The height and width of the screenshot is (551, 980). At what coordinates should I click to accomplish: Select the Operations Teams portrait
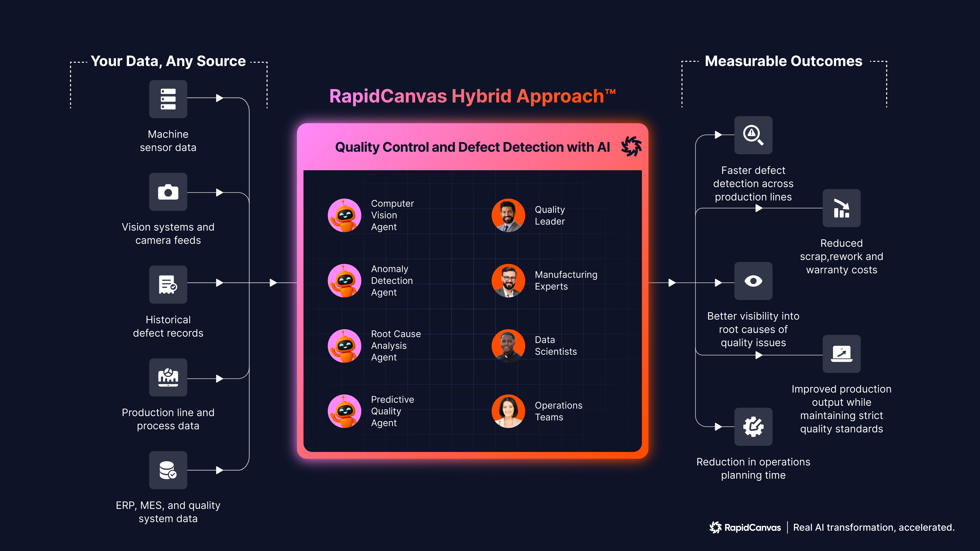pyautogui.click(x=508, y=411)
